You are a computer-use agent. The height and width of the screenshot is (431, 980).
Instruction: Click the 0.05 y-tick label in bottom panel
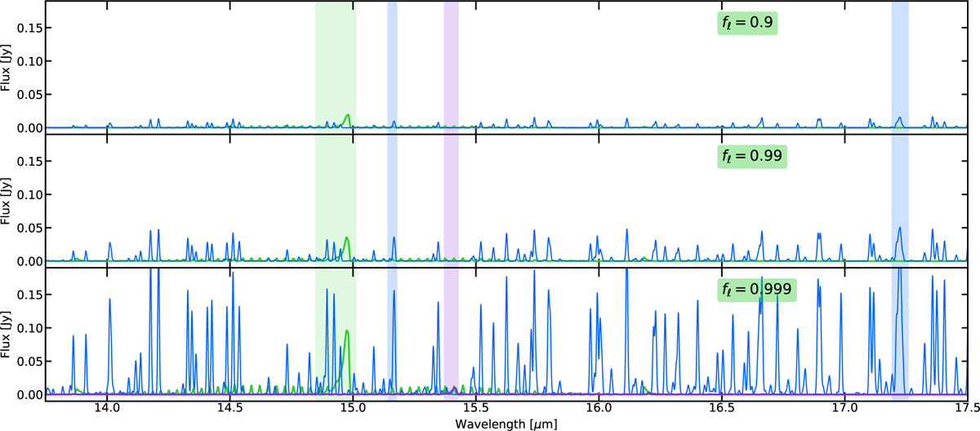coord(33,361)
